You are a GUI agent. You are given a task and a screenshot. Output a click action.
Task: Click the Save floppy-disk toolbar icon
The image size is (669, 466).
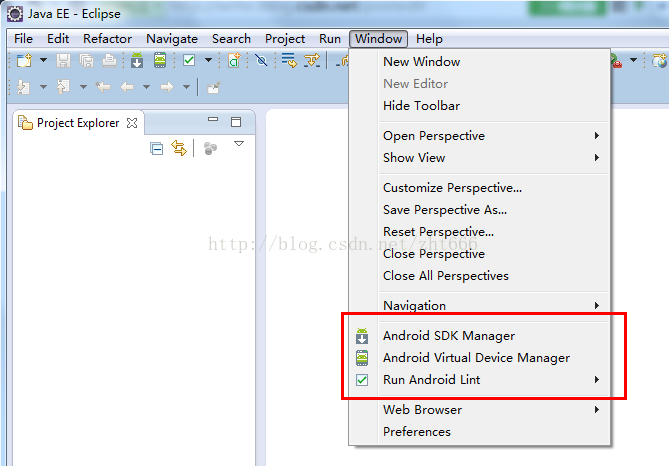tap(63, 61)
